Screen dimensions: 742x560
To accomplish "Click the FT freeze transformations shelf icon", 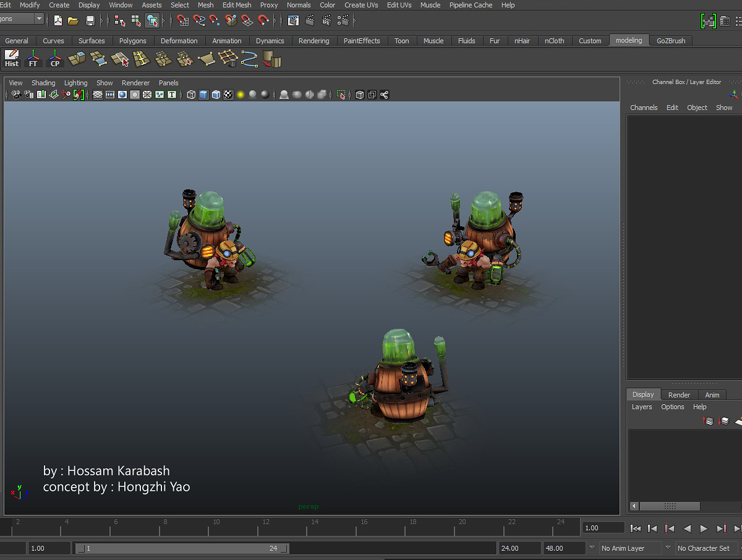I will [x=33, y=59].
